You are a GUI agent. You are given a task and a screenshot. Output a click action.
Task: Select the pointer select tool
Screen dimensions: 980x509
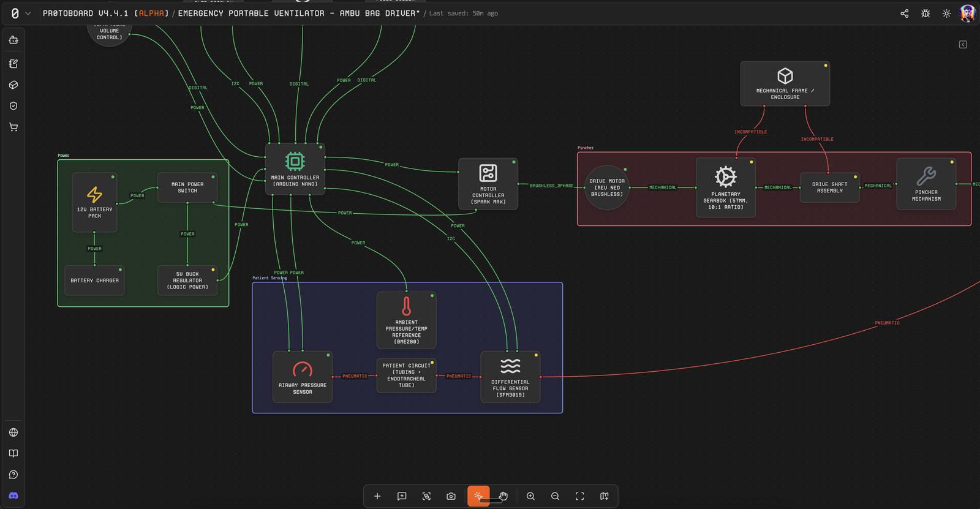pyautogui.click(x=478, y=496)
